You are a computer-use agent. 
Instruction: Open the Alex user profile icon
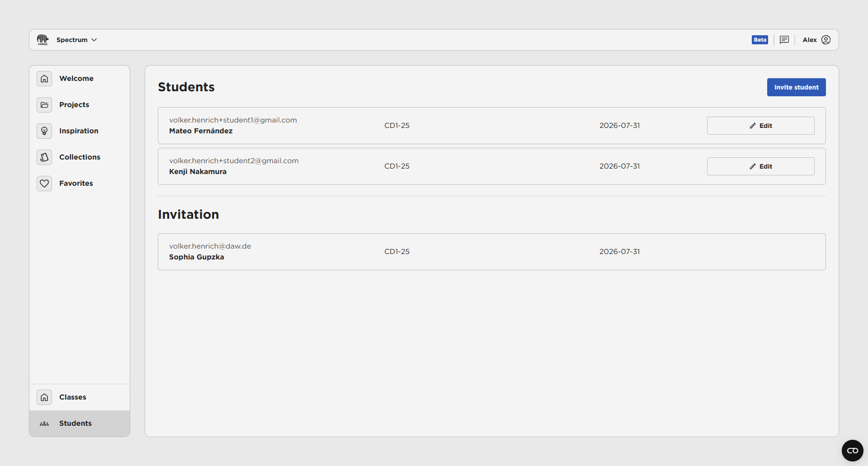pyautogui.click(x=826, y=40)
